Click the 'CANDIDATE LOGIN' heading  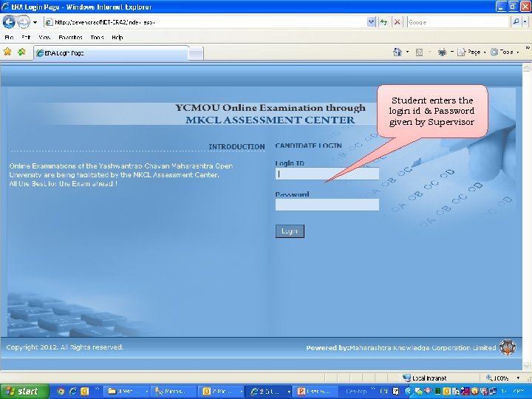(308, 146)
